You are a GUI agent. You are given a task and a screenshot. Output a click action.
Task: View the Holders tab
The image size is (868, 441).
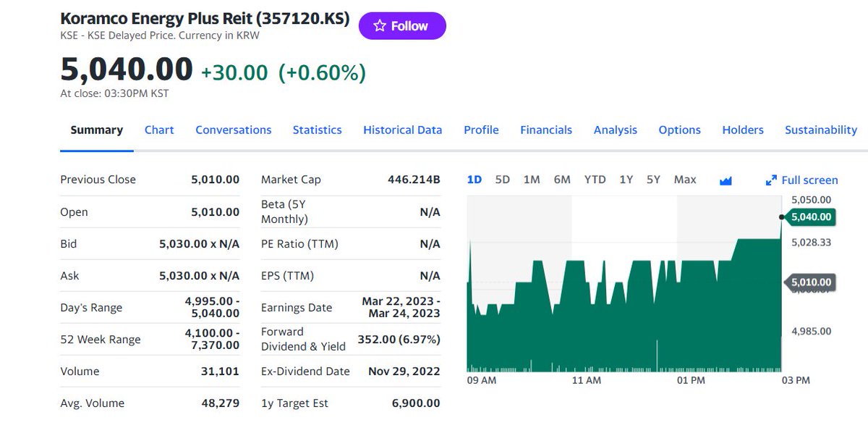(x=743, y=130)
